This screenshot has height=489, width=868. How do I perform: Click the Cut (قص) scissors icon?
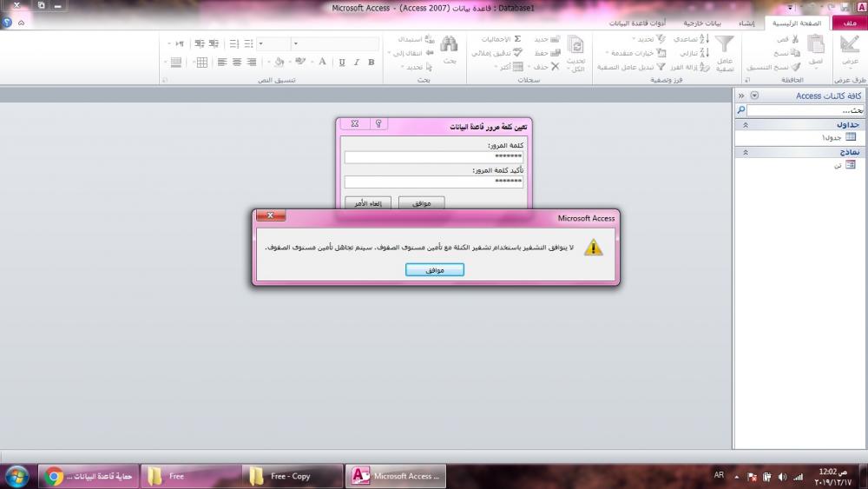click(x=795, y=39)
